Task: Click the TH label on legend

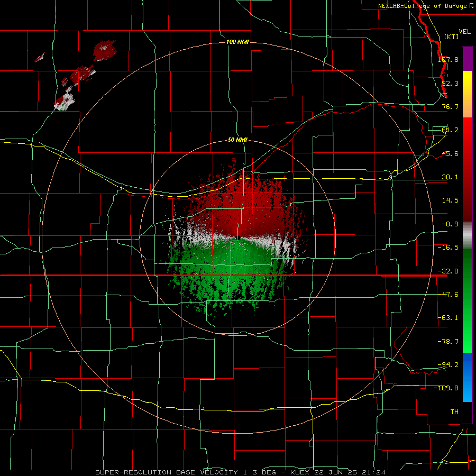Action: (x=454, y=412)
